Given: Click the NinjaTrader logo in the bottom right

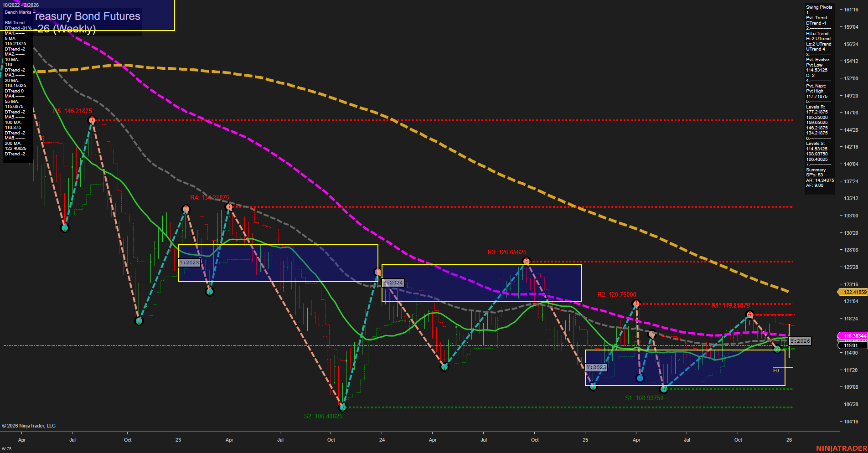Looking at the screenshot, I should [x=840, y=448].
